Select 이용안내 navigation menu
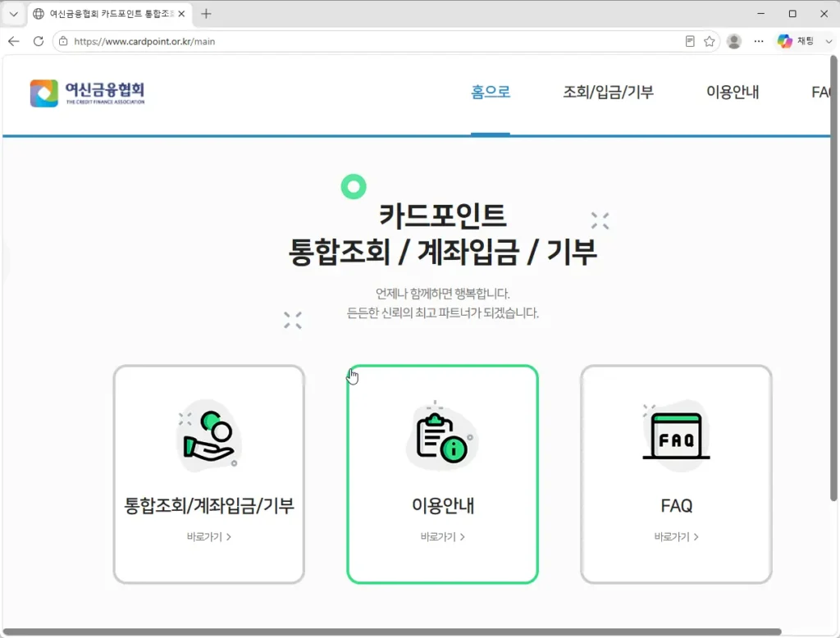Screen dimensions: 840x638 point(733,92)
